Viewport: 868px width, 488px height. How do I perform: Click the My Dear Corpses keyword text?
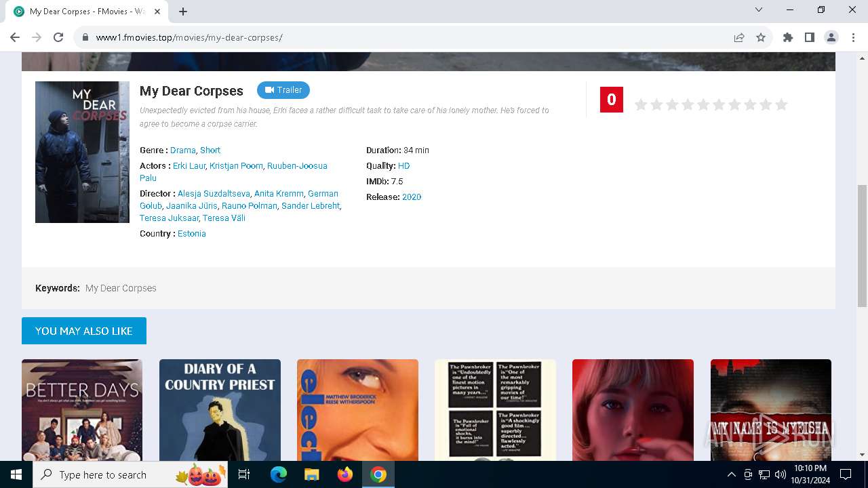click(121, 288)
